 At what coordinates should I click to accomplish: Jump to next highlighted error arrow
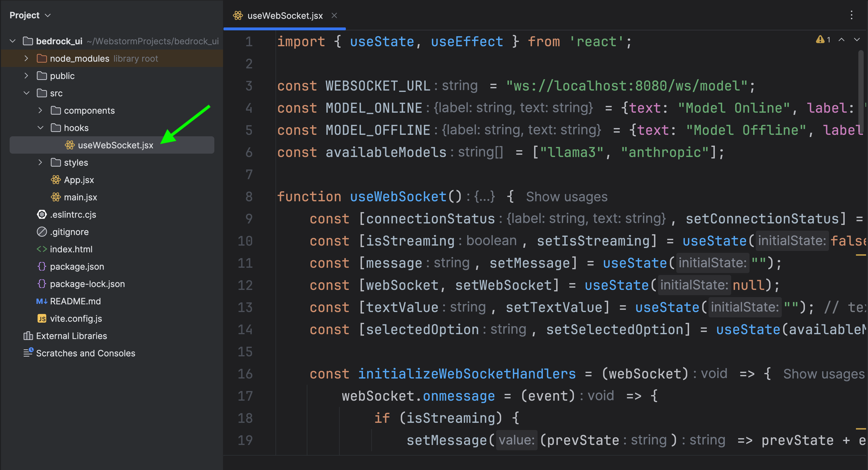[856, 40]
